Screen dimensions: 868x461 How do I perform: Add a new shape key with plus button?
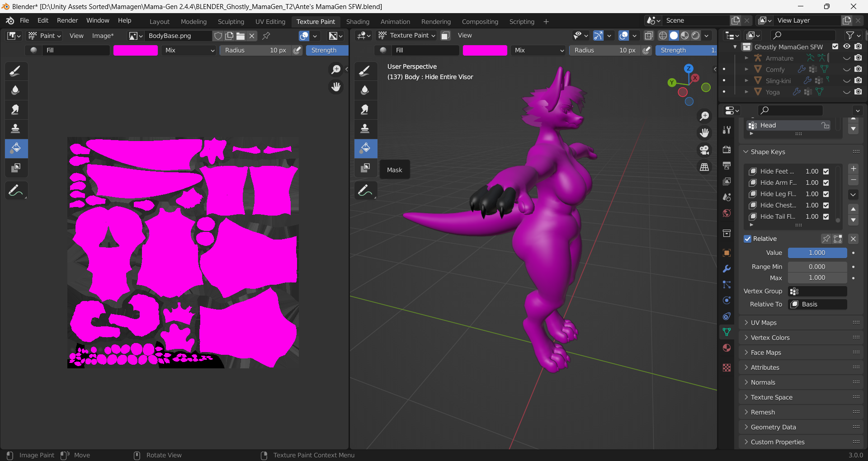point(853,169)
